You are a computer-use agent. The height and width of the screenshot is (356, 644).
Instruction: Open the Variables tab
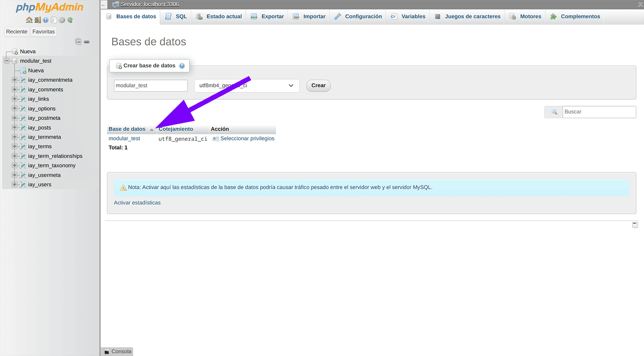408,17
